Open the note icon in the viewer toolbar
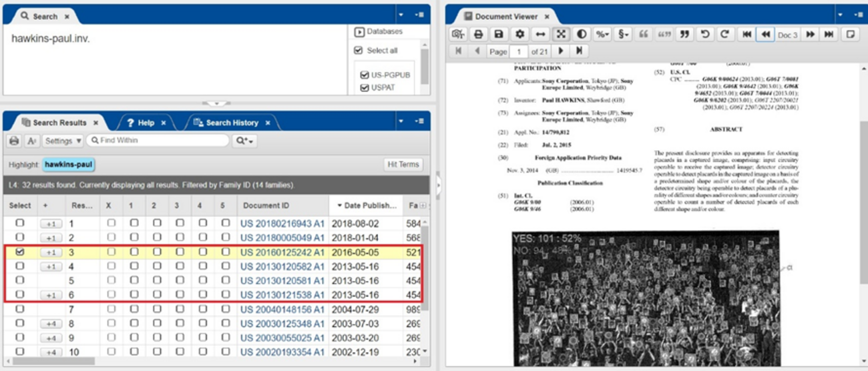The image size is (868, 371). click(x=849, y=34)
